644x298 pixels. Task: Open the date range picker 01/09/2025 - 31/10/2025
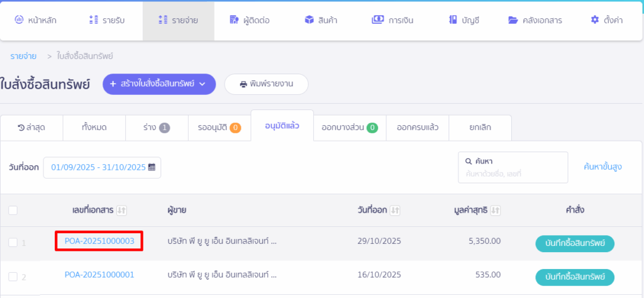coord(99,167)
